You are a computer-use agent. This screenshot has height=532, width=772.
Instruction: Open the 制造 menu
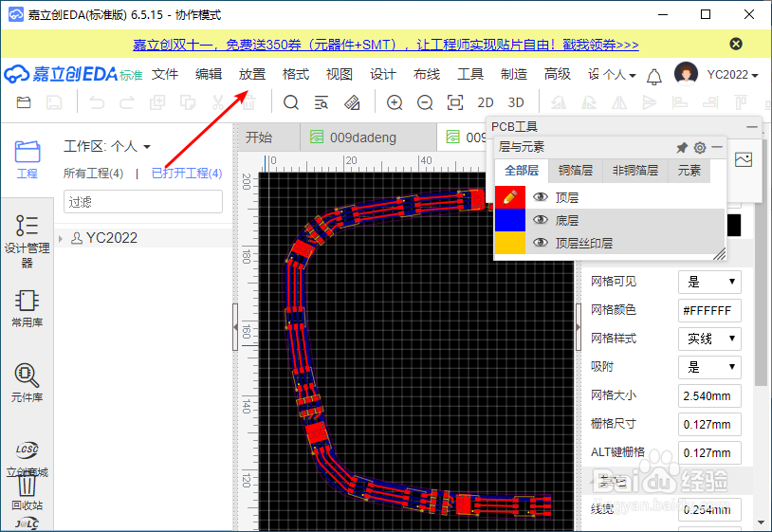(514, 74)
